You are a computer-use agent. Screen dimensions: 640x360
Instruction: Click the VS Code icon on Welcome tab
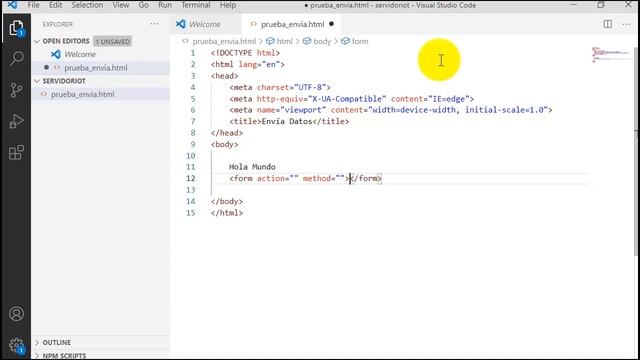click(x=181, y=24)
